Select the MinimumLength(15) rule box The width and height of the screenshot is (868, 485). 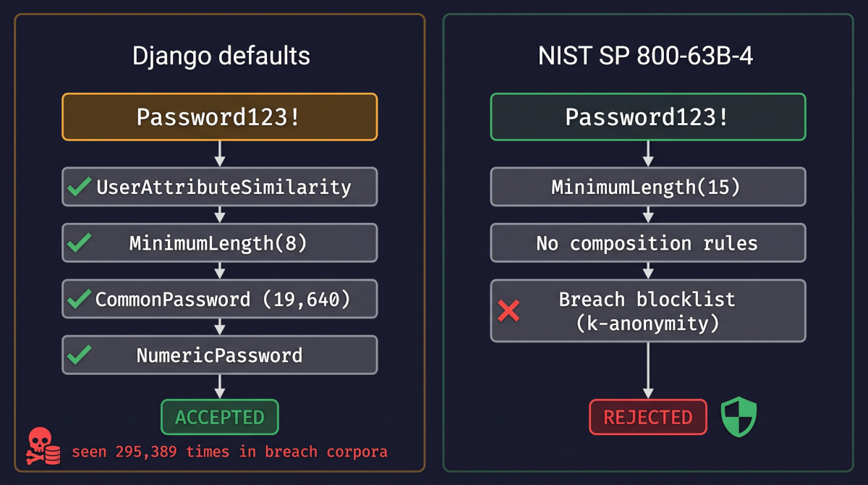pos(648,187)
